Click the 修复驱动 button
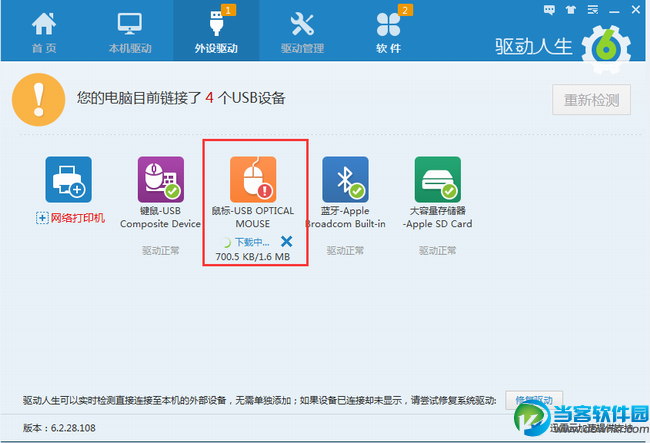Image resolution: width=650 pixels, height=443 pixels. tap(534, 400)
